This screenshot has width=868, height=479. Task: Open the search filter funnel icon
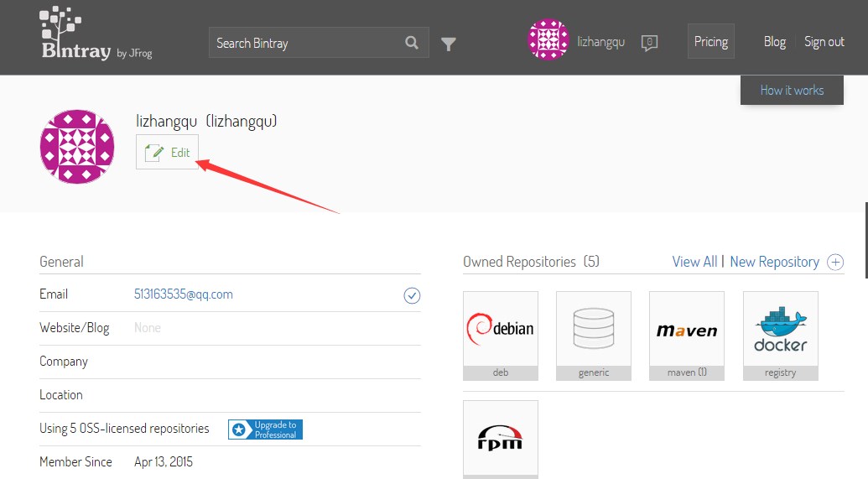pyautogui.click(x=449, y=44)
